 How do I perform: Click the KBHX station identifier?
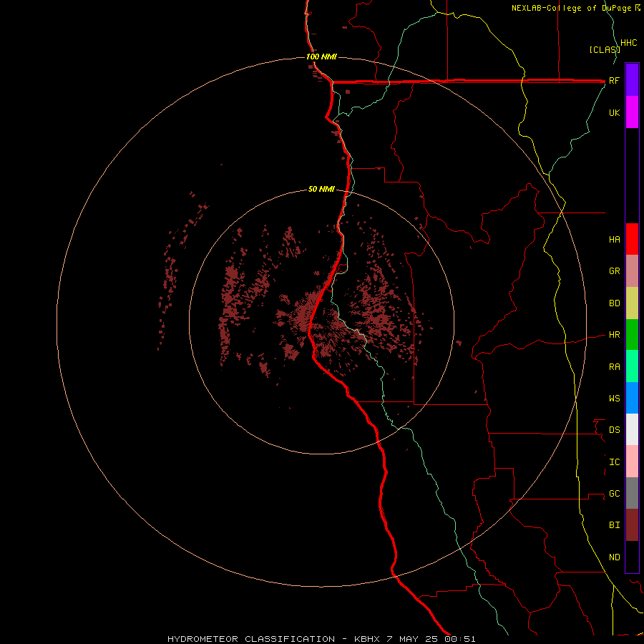pyautogui.click(x=367, y=639)
